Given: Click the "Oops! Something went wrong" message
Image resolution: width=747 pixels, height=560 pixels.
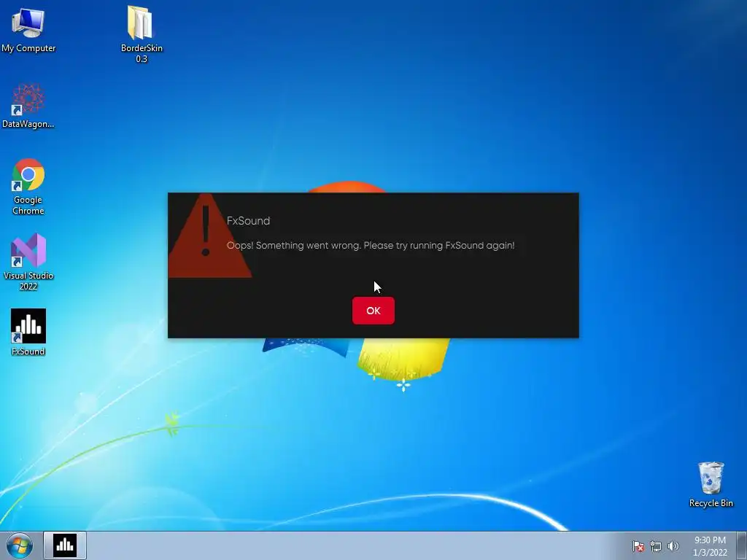Looking at the screenshot, I should (371, 246).
